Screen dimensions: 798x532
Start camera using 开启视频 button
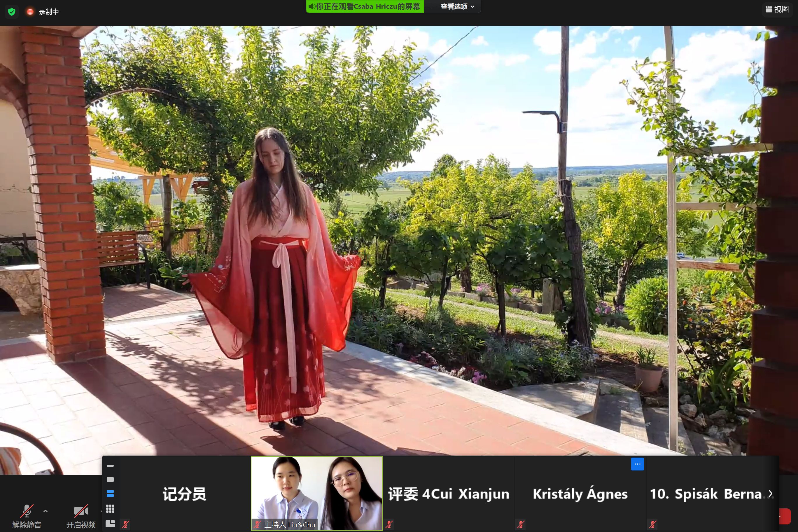click(81, 516)
